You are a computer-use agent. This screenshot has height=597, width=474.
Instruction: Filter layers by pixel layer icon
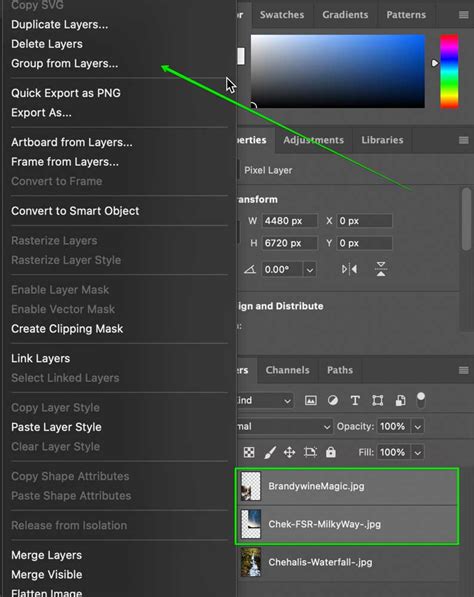311,401
